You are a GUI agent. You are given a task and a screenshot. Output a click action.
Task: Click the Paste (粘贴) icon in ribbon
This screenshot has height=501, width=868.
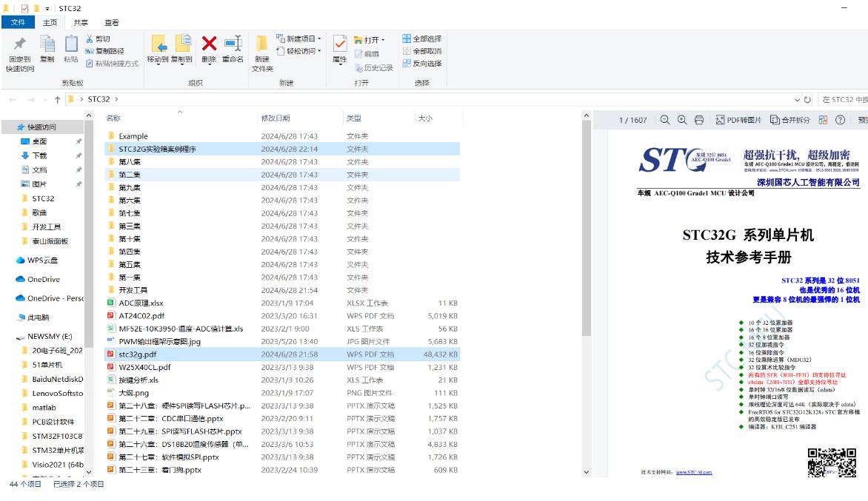[71, 44]
